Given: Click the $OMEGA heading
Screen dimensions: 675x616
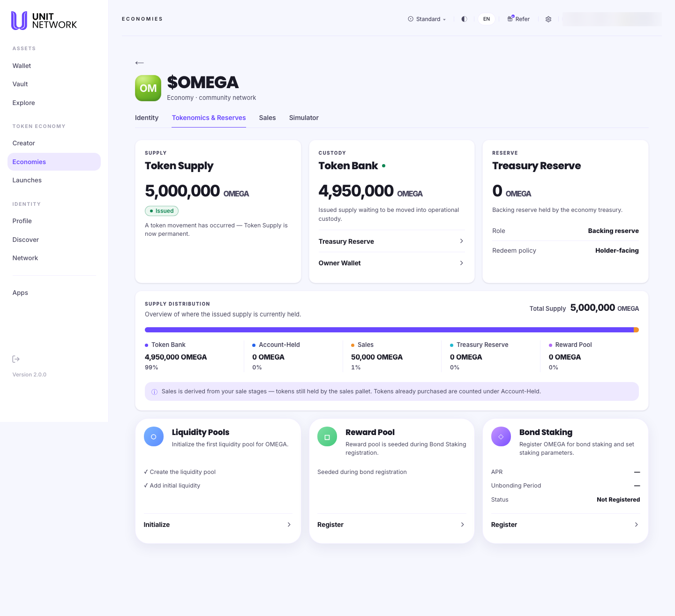Looking at the screenshot, I should click(203, 83).
